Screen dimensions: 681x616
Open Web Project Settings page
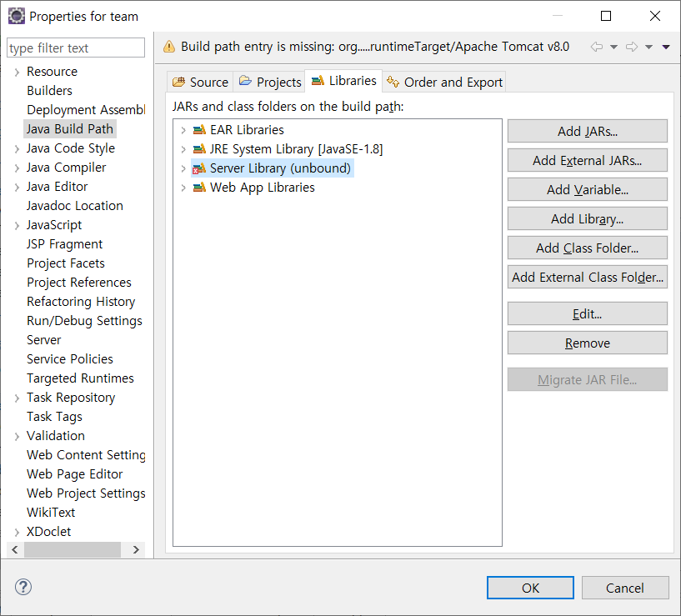[86, 493]
